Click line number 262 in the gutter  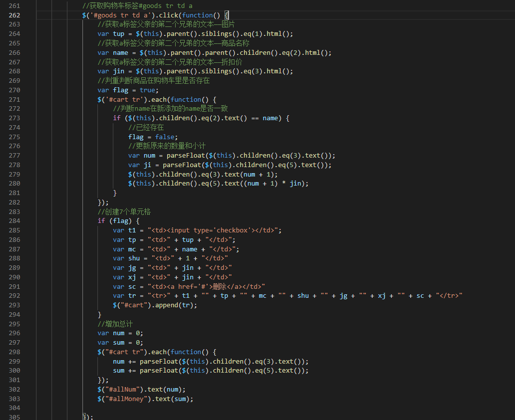click(x=14, y=15)
